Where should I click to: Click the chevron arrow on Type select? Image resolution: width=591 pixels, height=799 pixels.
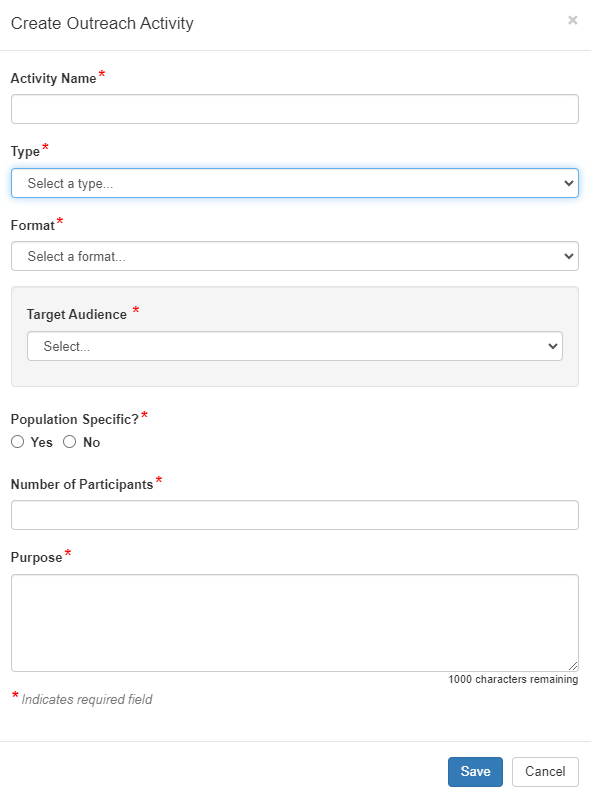[x=569, y=183]
